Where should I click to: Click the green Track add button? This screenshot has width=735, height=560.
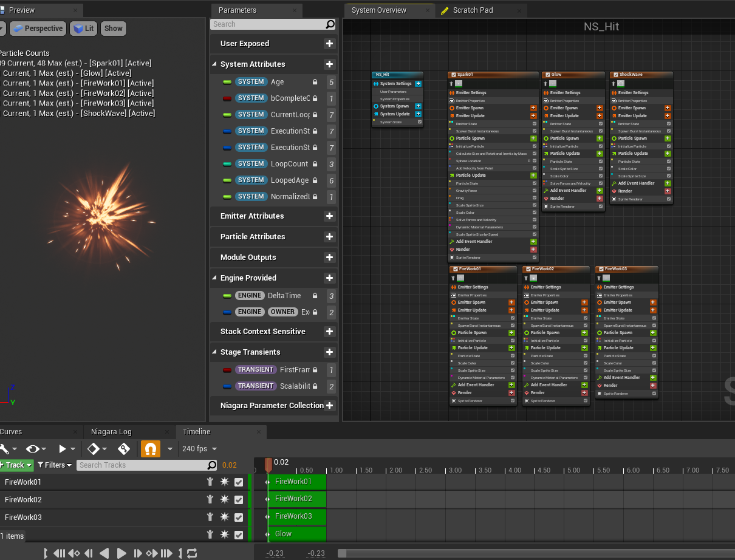[16, 465]
